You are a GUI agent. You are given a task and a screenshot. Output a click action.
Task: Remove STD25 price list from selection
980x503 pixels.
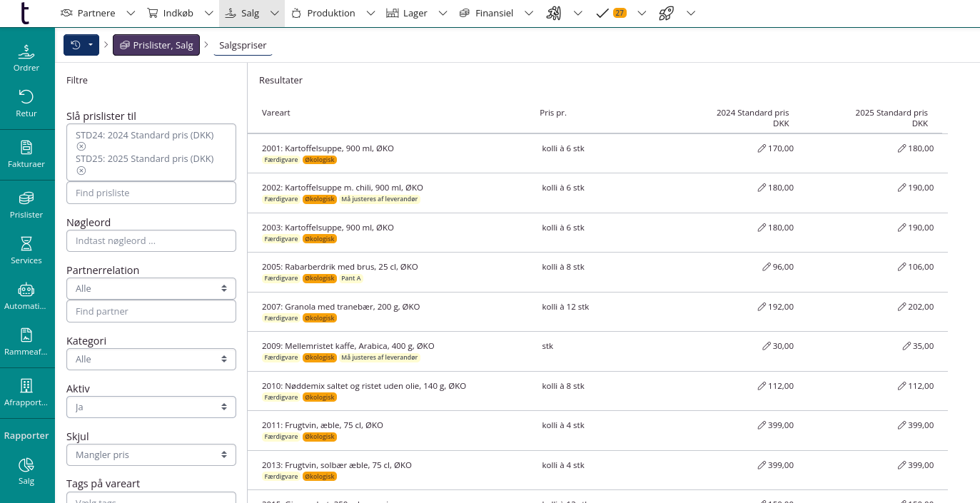tap(81, 171)
